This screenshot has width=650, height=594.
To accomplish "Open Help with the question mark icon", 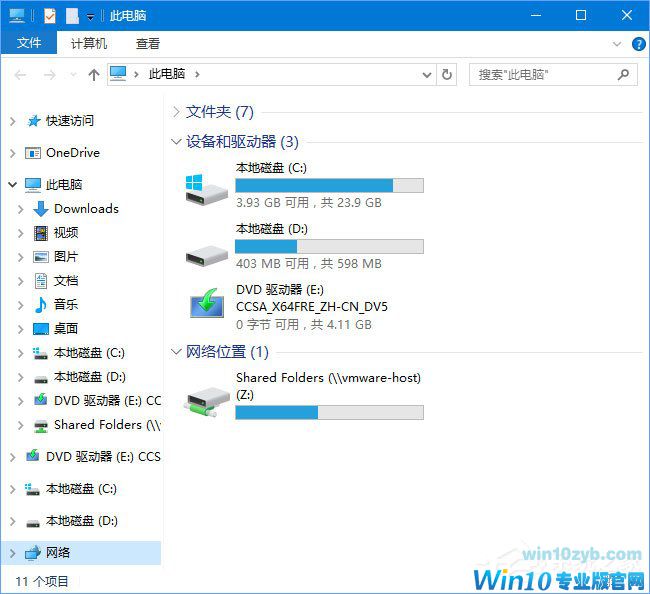I will (638, 44).
